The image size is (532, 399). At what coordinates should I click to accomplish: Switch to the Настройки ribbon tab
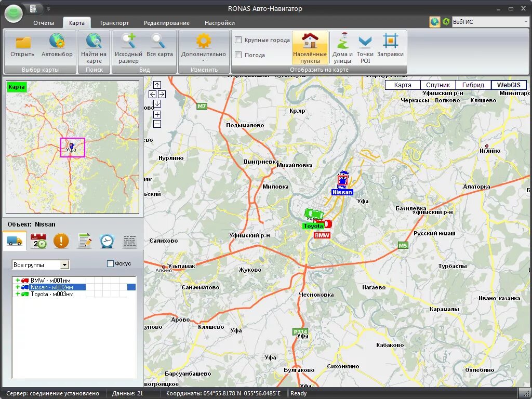(x=220, y=23)
